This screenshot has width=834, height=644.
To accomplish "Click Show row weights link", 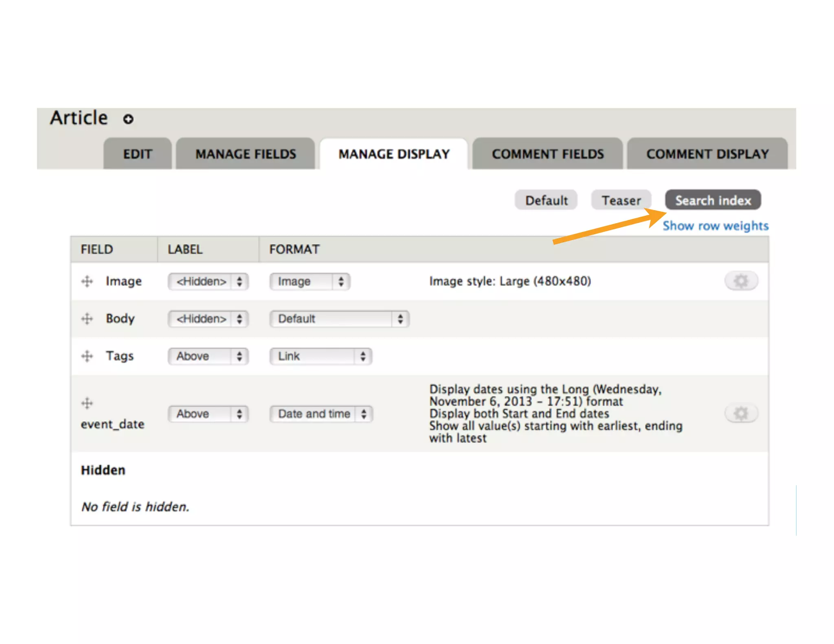I will [715, 226].
